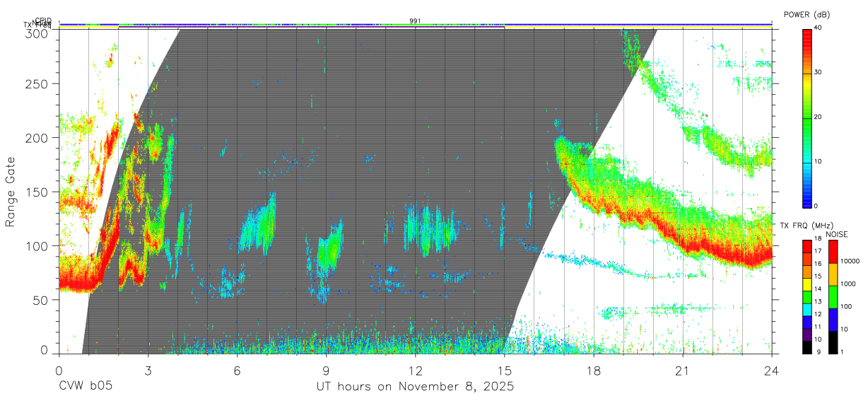
Task: Click the 150 tick on Range Gate axis
Action: pyautogui.click(x=37, y=192)
